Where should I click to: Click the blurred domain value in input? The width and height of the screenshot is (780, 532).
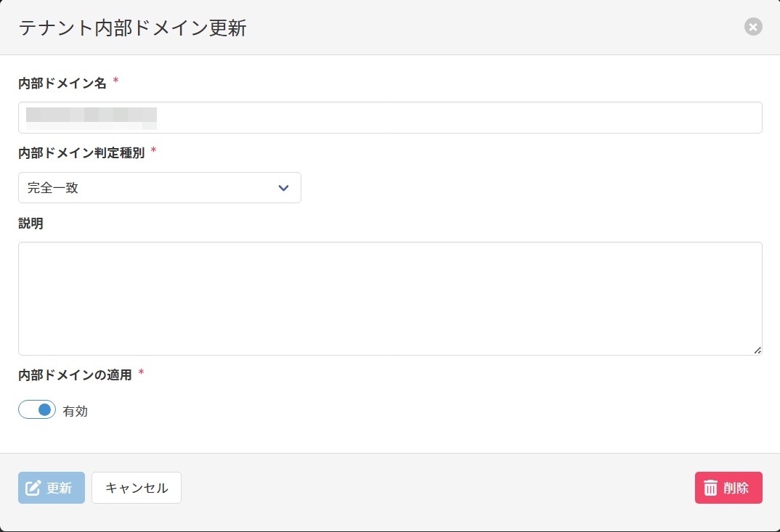(92, 116)
